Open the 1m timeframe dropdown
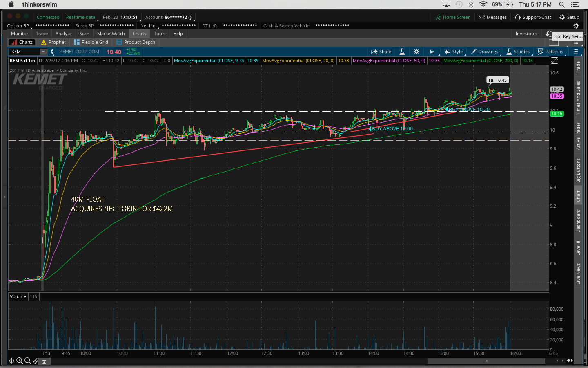 tap(432, 52)
